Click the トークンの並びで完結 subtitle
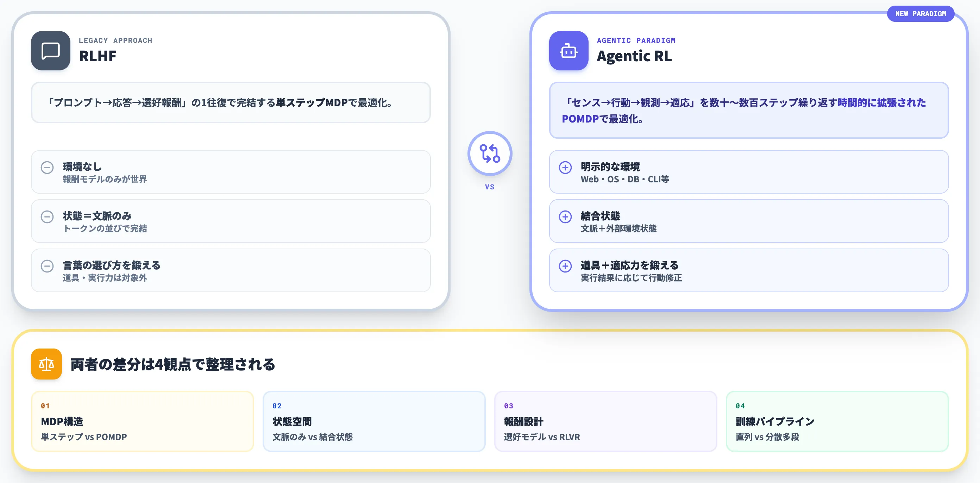Image resolution: width=980 pixels, height=483 pixels. tap(105, 228)
